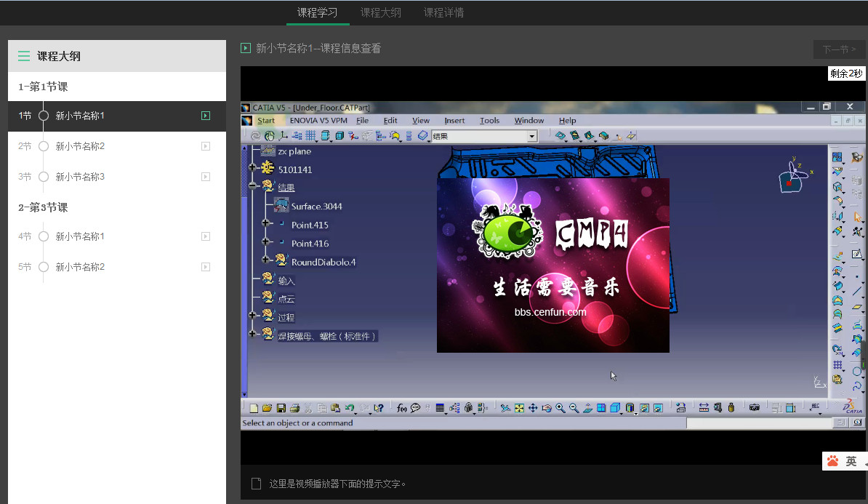The width and height of the screenshot is (868, 504).
Task: Switch to the 课程详情 tab
Action: tap(444, 13)
